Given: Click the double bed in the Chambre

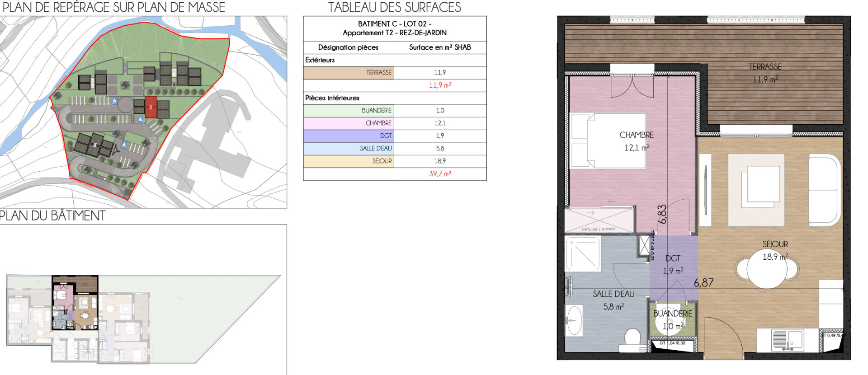Looking at the screenshot, I should [608, 141].
